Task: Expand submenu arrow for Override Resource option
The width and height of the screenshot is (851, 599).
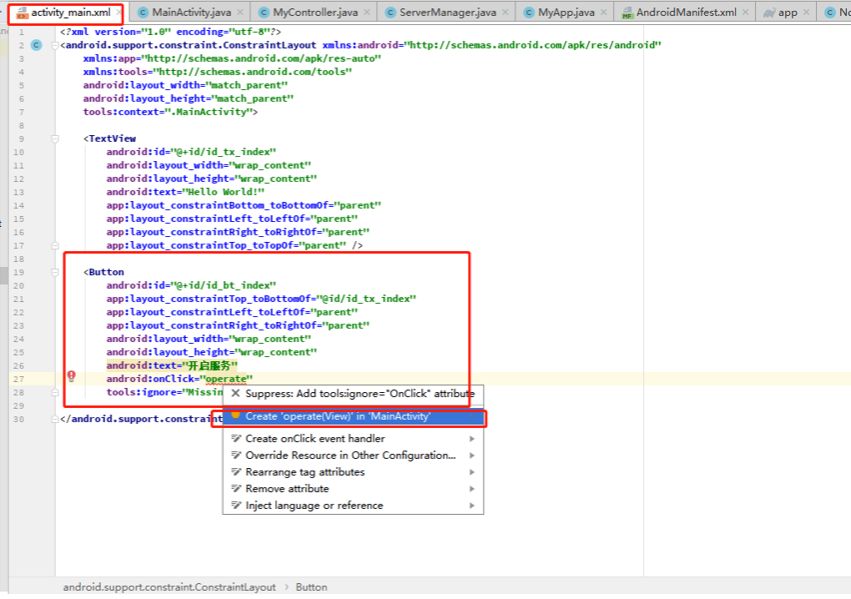Action: [472, 455]
